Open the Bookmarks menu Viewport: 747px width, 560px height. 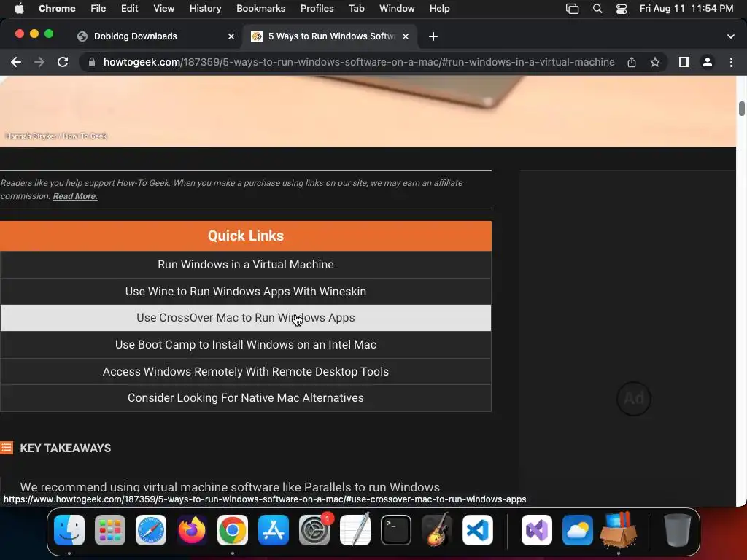[260, 8]
